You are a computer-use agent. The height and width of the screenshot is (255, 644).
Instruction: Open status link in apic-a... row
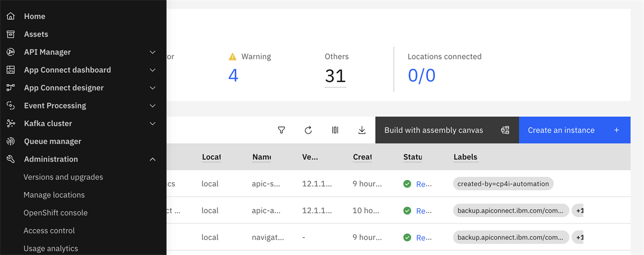[424, 211]
